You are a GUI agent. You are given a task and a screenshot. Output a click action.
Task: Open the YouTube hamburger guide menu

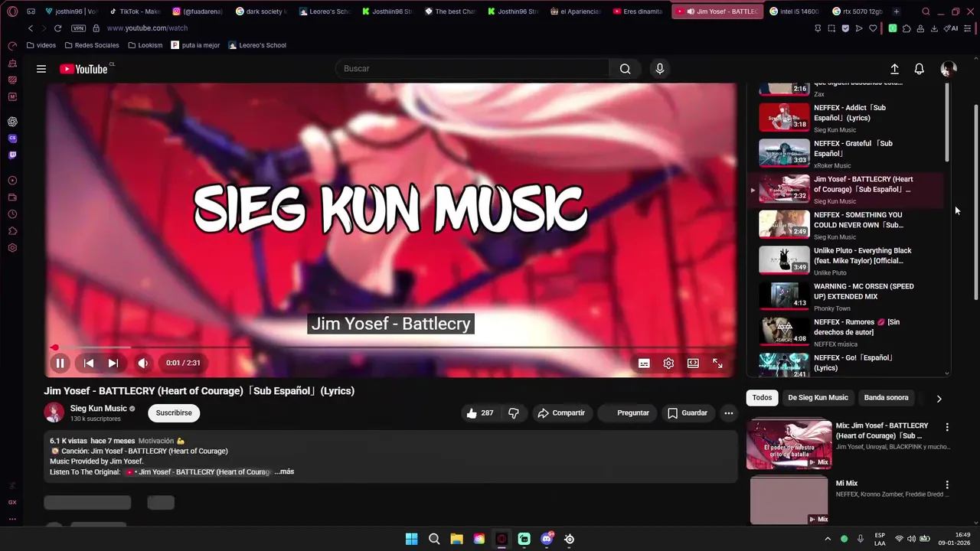coord(41,69)
